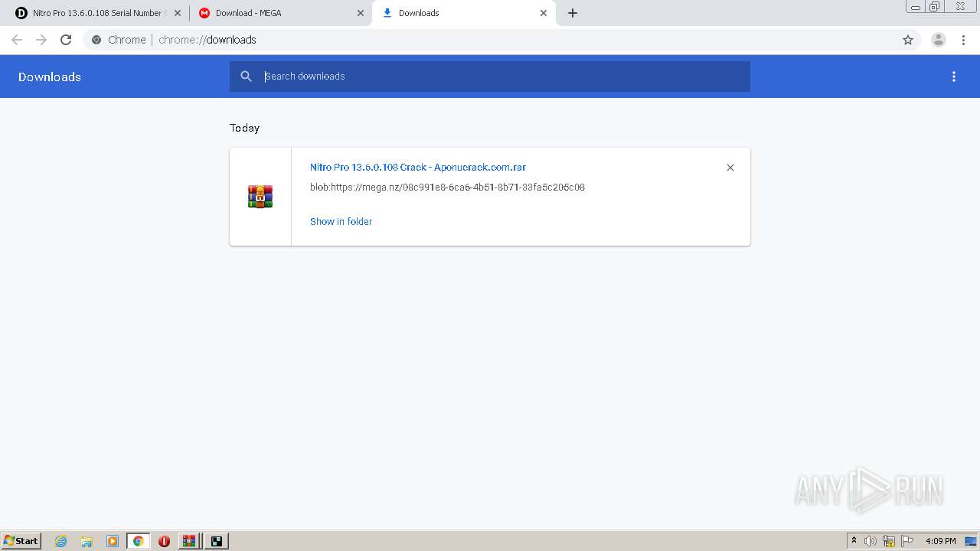Close the Downloads tab
Image resolution: width=980 pixels, height=551 pixels.
click(544, 13)
